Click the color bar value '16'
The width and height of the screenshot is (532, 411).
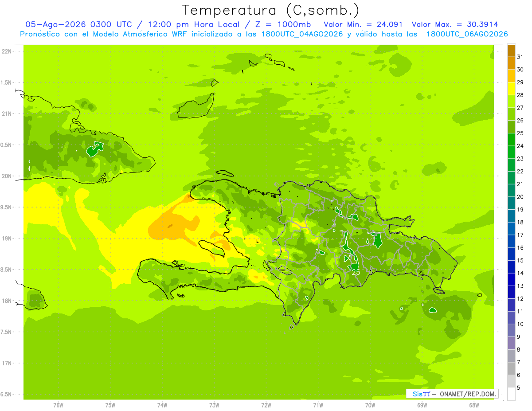tap(520, 248)
